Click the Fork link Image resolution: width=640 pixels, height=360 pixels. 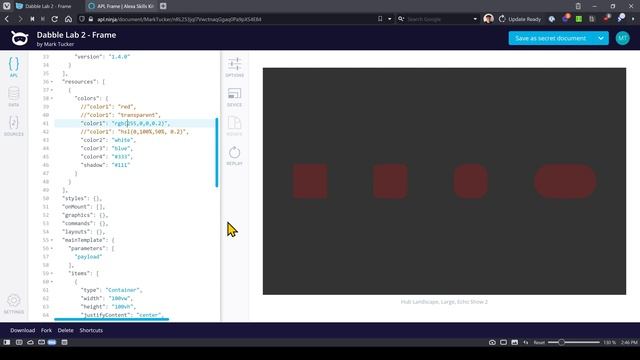[46, 330]
